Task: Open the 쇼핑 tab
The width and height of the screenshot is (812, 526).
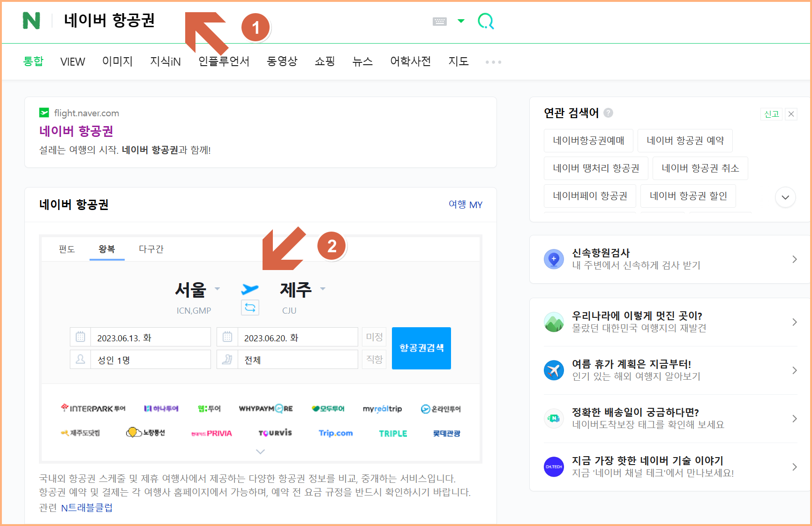Action: [325, 61]
